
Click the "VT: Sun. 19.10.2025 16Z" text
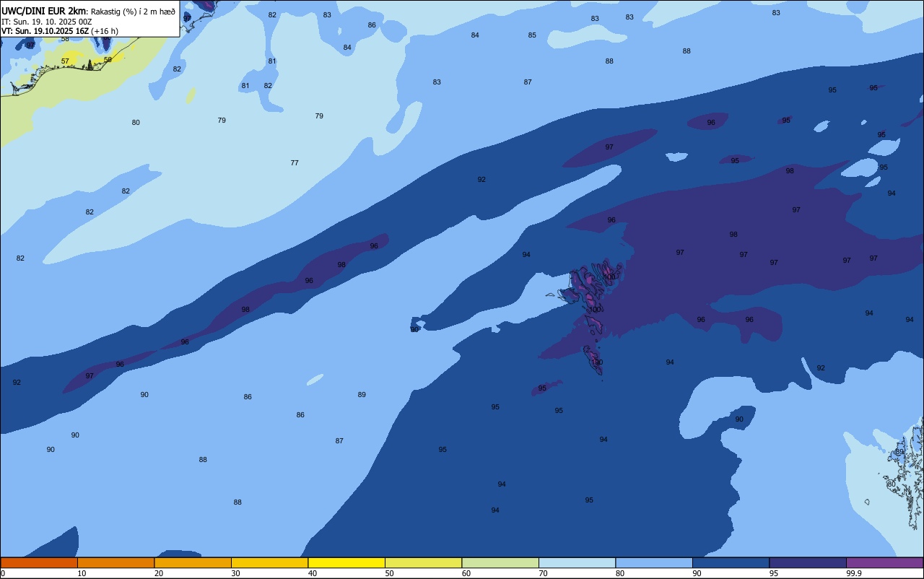point(45,31)
